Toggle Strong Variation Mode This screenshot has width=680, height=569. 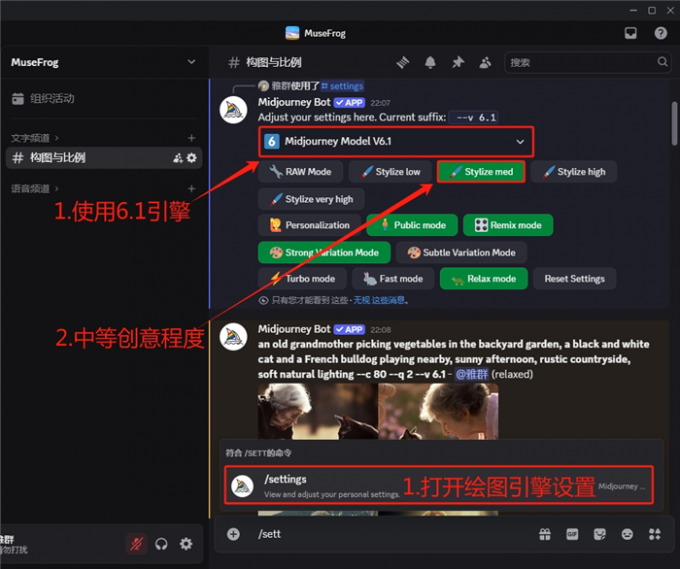[324, 252]
